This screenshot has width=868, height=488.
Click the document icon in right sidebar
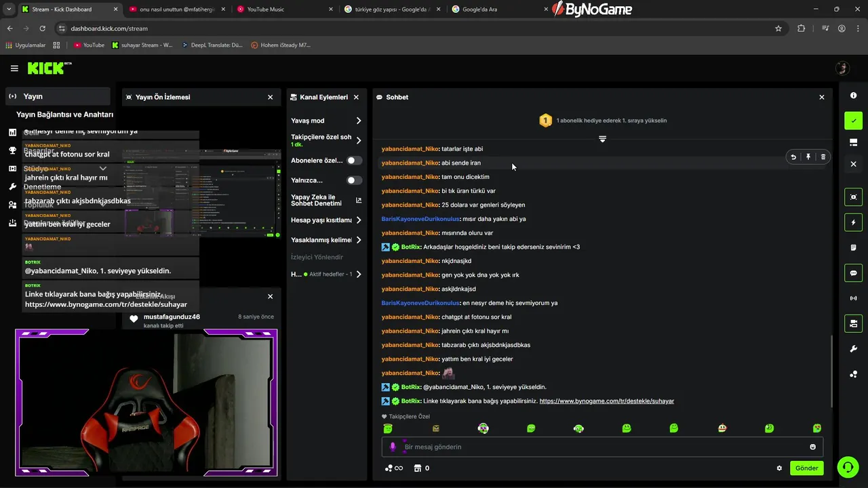[854, 247]
